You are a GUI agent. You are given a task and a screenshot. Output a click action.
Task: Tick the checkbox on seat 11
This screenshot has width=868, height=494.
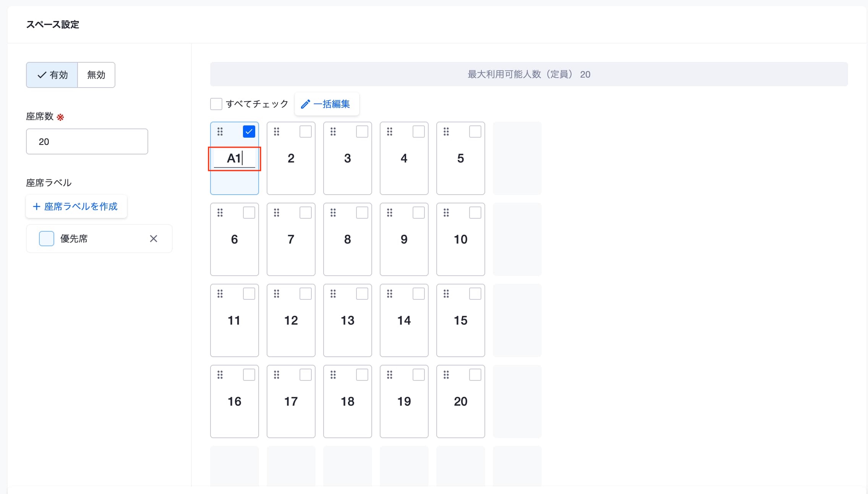(x=249, y=294)
